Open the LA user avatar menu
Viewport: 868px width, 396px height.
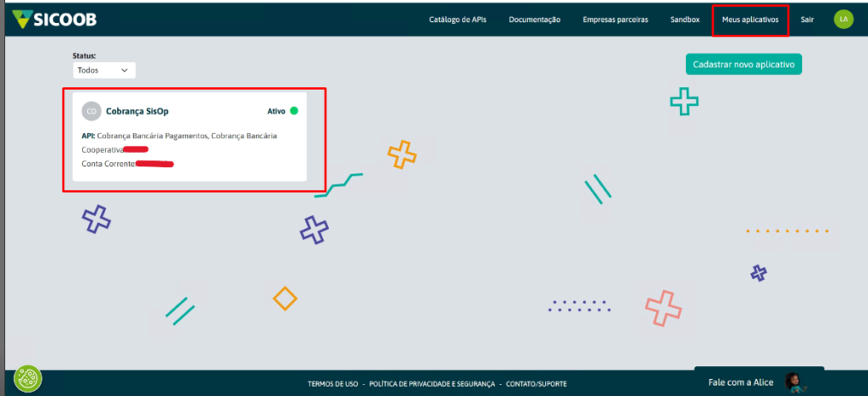click(x=843, y=19)
